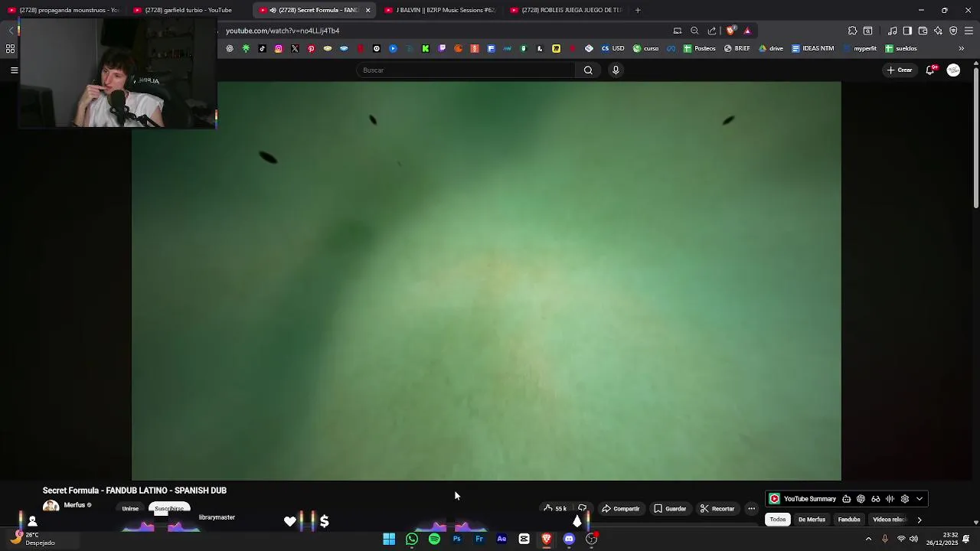Screen dimensions: 980x551
Task: Open the Crear create dropdown
Action: click(900, 70)
